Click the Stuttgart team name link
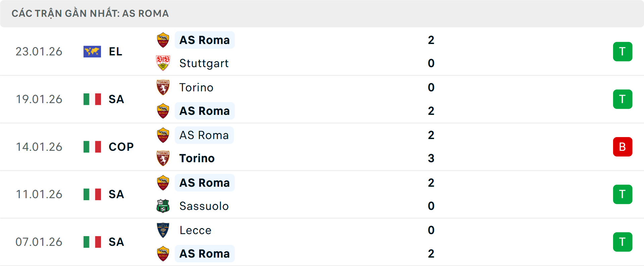Screen dimensions: 644x266 click(x=204, y=63)
